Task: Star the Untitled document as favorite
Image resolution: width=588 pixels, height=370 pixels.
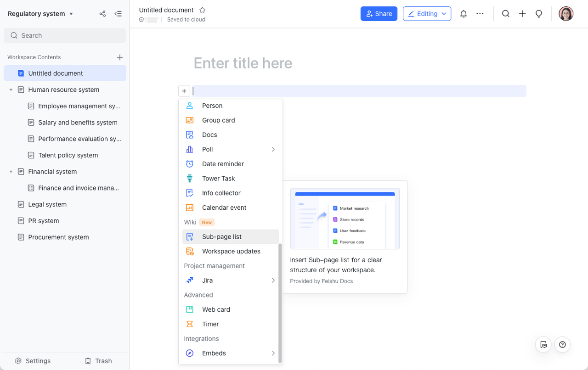Action: [202, 10]
